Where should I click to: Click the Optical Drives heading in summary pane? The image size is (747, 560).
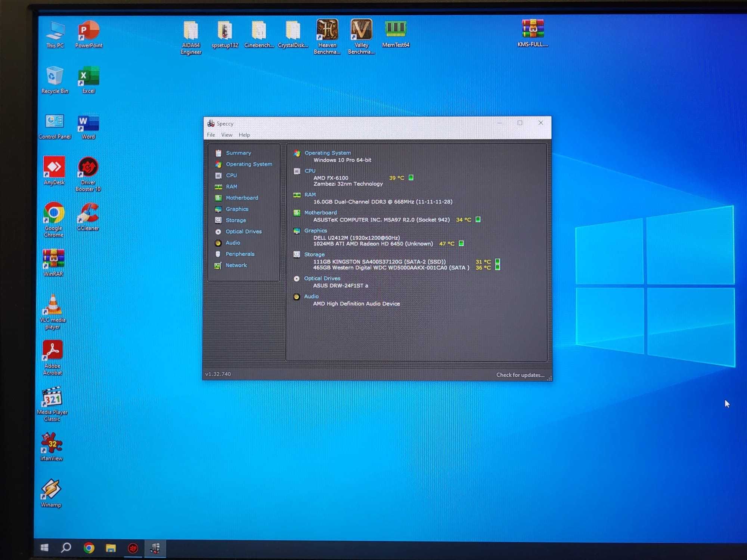[x=322, y=278]
